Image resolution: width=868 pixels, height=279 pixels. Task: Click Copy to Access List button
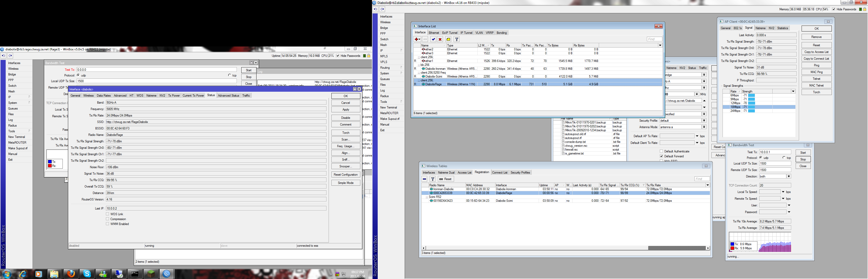tap(816, 52)
